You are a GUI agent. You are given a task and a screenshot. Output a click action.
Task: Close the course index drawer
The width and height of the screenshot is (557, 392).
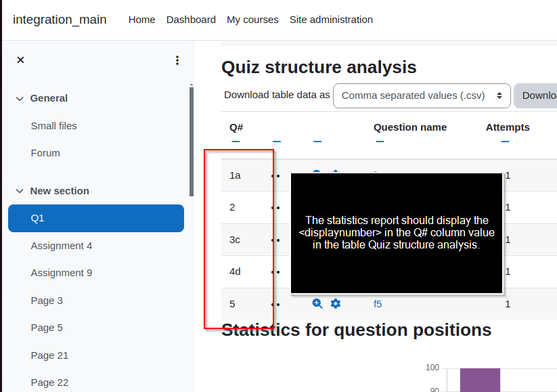(20, 60)
